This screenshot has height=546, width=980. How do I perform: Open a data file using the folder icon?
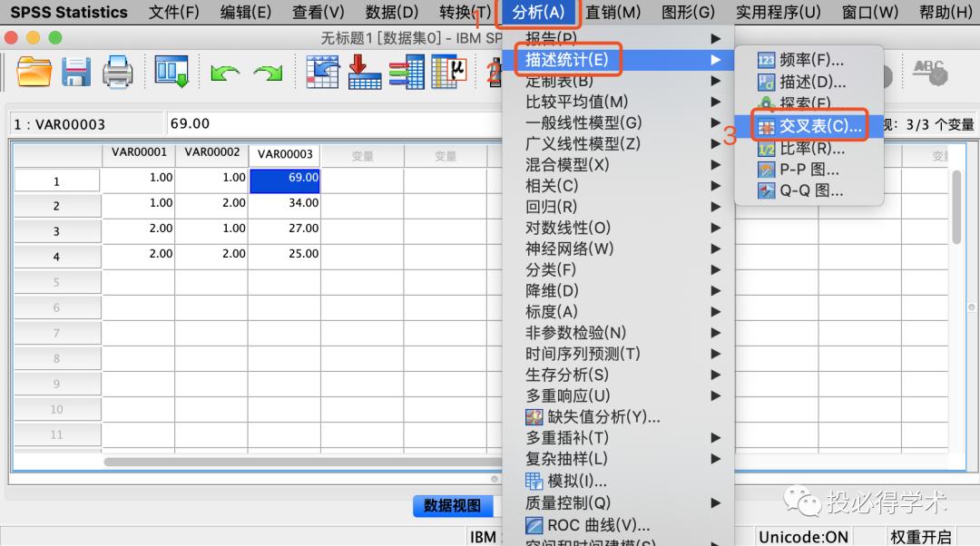tap(34, 73)
